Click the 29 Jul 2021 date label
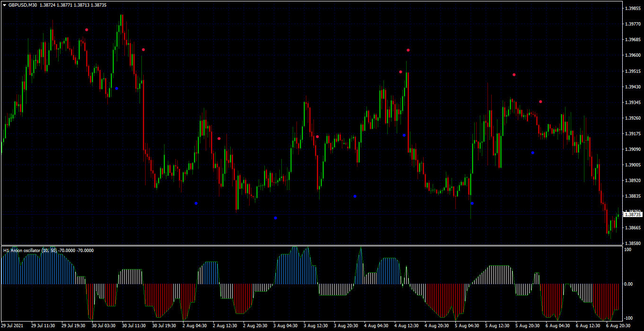This screenshot has height=331, width=644. tap(13, 326)
